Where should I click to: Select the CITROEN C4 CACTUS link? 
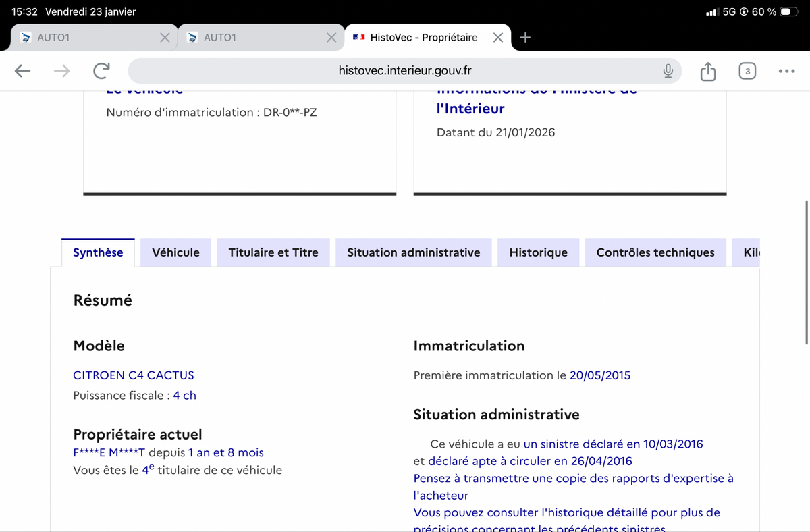point(134,375)
